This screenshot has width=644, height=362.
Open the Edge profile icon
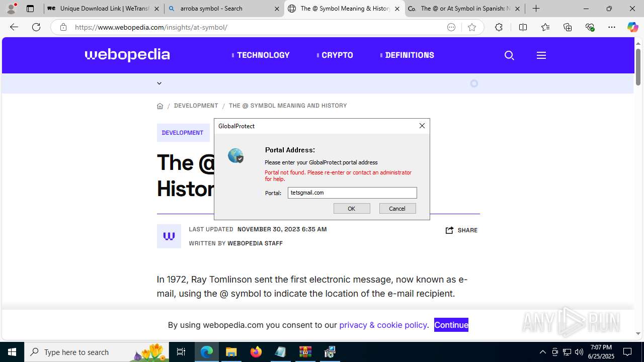11,9
